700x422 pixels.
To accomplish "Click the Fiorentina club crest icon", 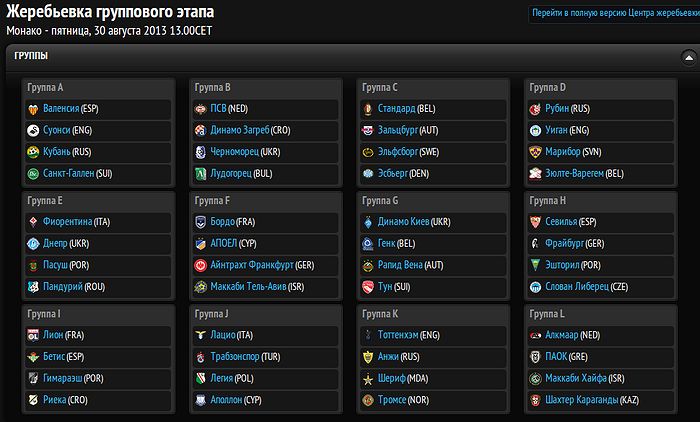I will tap(34, 221).
